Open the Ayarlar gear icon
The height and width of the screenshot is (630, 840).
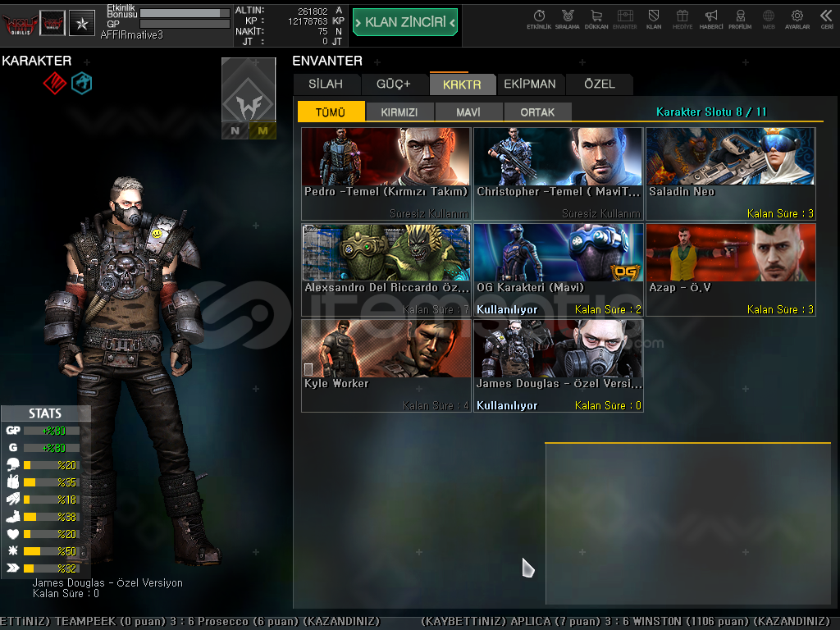tap(797, 20)
